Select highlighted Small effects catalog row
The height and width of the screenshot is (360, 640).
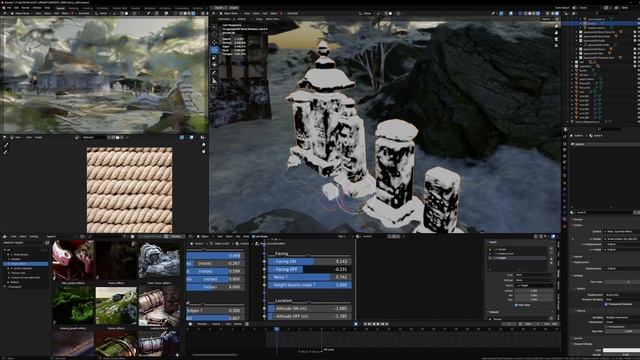tap(26, 264)
